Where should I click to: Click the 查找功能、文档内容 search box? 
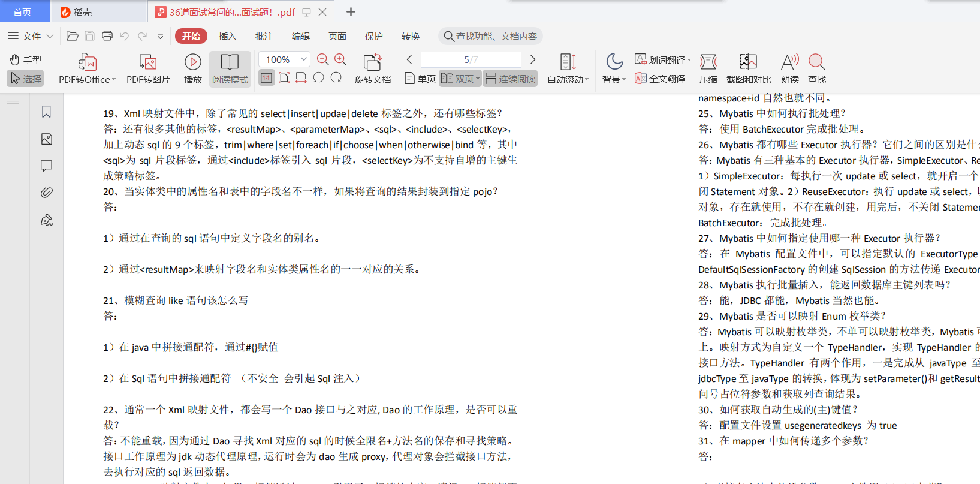490,36
